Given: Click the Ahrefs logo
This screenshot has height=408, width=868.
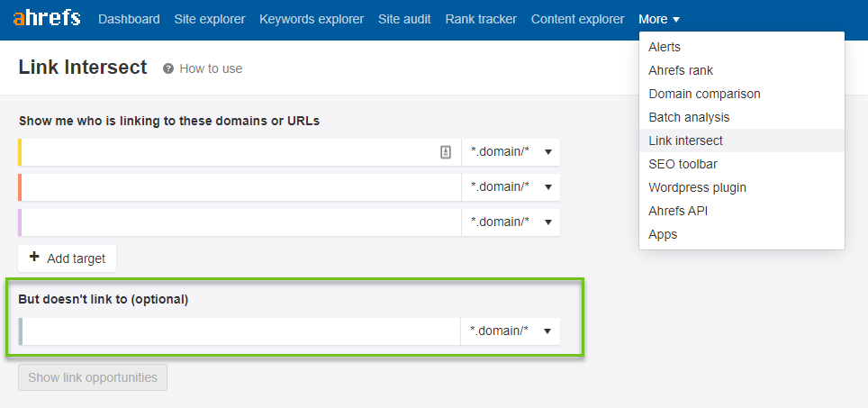Looking at the screenshot, I should point(47,18).
